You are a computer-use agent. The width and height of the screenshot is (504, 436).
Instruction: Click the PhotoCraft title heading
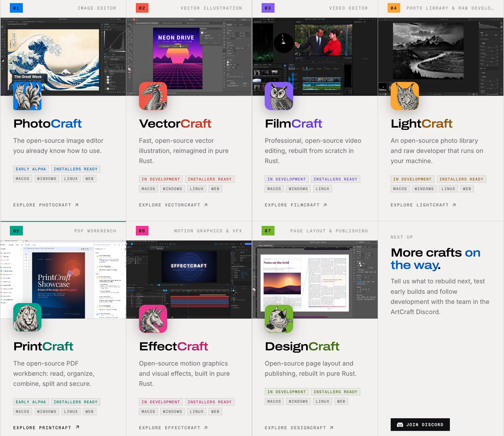(x=48, y=124)
